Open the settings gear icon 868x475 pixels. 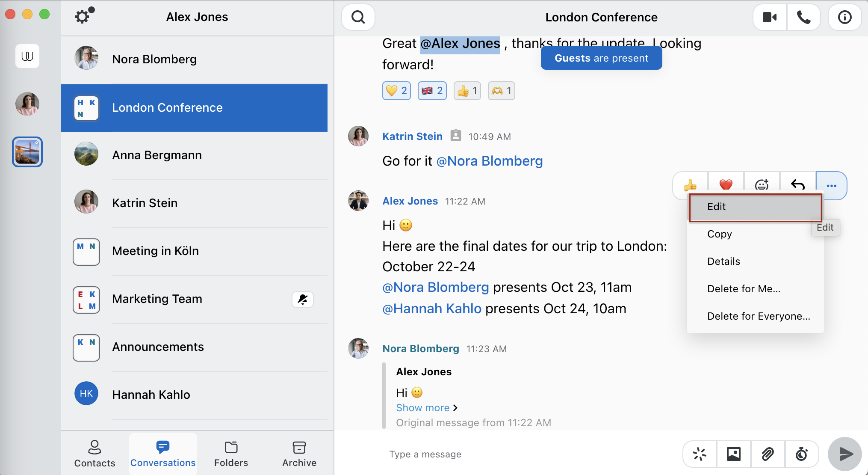tap(83, 17)
